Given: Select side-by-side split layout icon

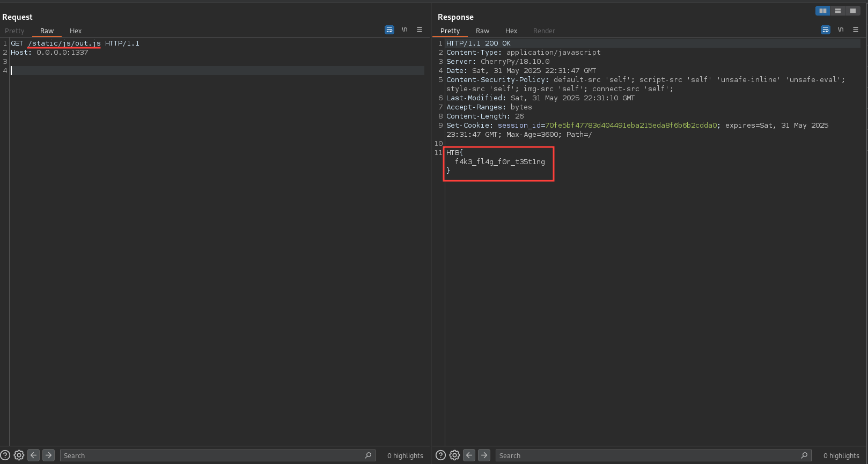Looking at the screenshot, I should tap(822, 11).
